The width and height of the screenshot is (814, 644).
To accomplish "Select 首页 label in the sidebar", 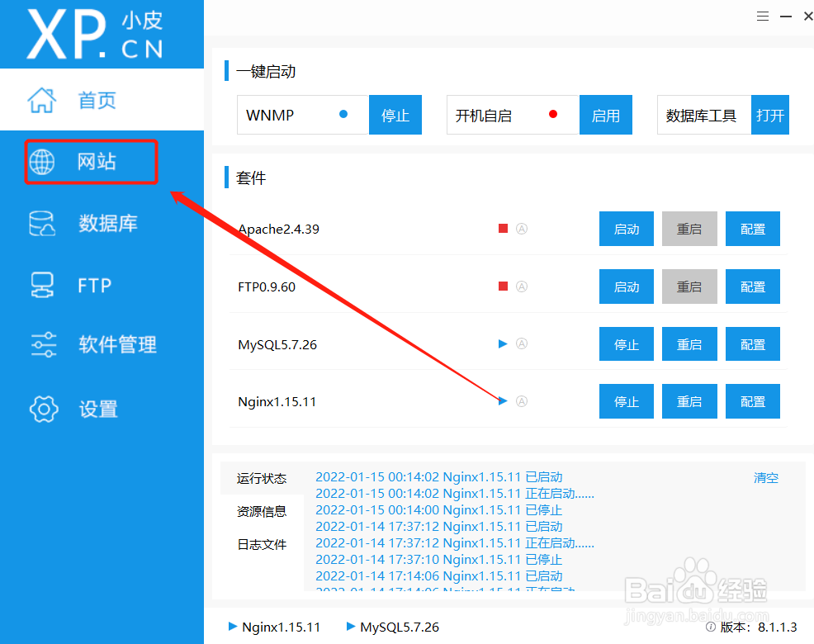I will pyautogui.click(x=97, y=100).
